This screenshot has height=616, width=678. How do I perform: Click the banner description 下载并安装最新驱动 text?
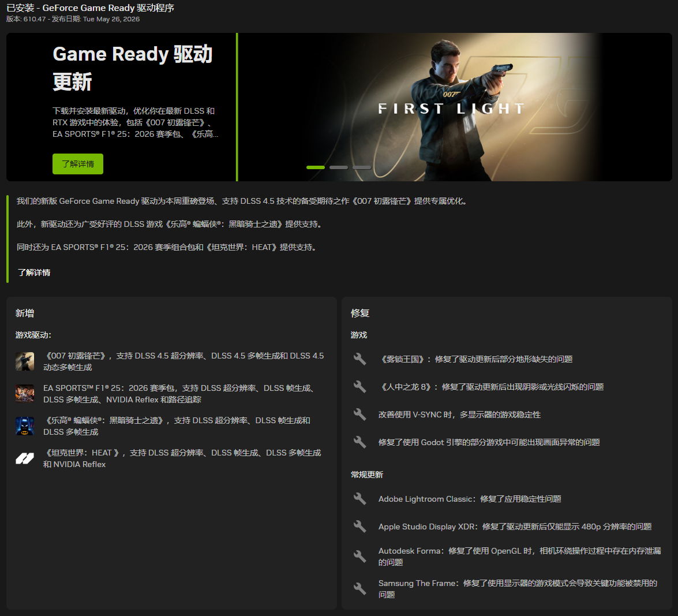click(x=136, y=122)
